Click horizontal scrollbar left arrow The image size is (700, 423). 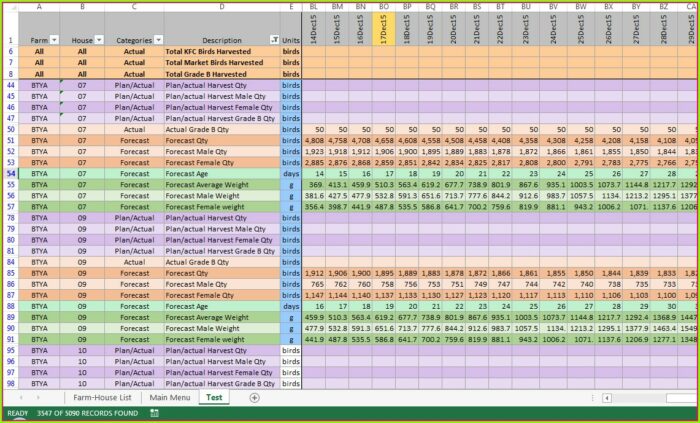[x=606, y=398]
